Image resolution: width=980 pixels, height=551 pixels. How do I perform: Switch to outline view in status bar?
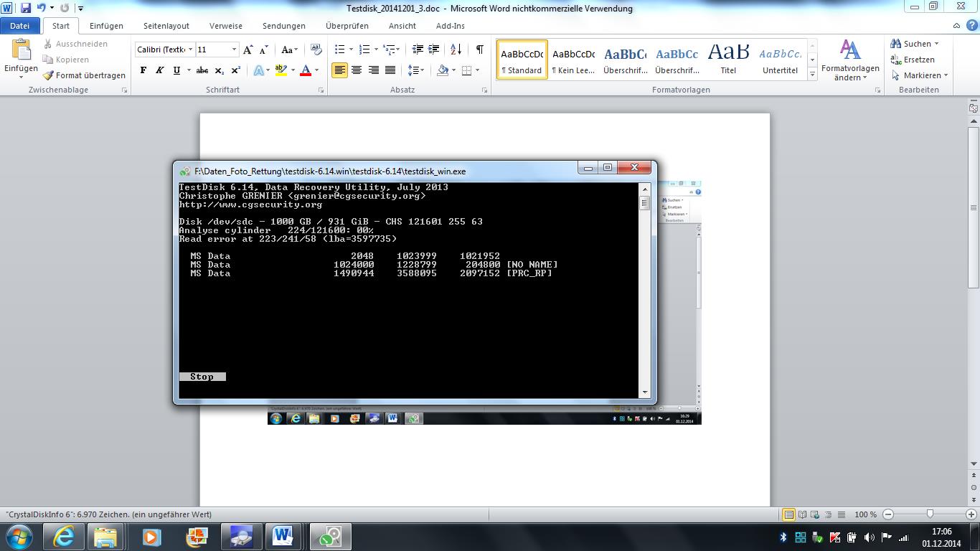(x=829, y=514)
